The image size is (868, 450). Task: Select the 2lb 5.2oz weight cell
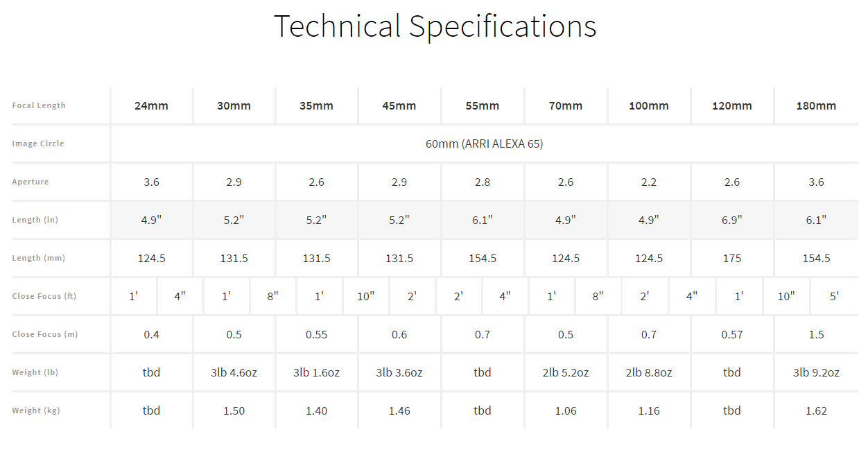(566, 373)
